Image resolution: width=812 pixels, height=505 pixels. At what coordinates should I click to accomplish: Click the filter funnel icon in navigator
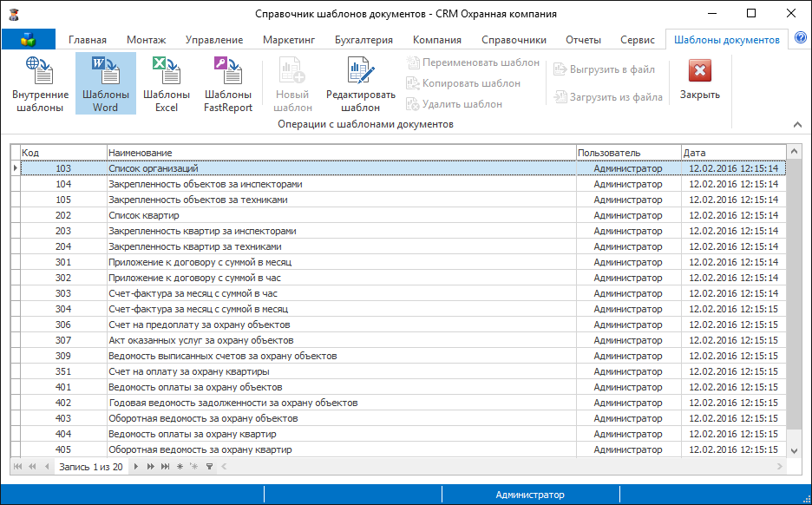click(x=209, y=467)
